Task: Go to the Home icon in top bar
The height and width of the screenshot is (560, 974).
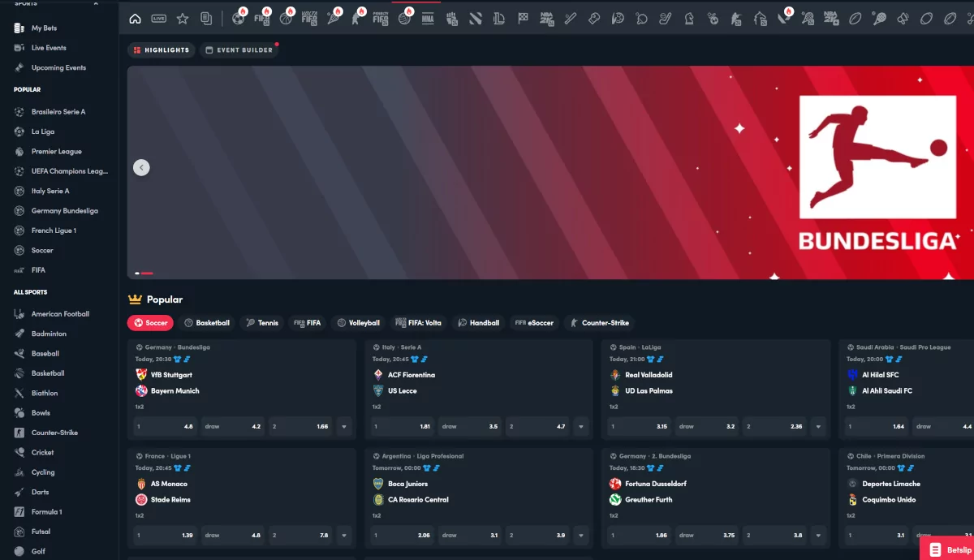Action: point(136,19)
